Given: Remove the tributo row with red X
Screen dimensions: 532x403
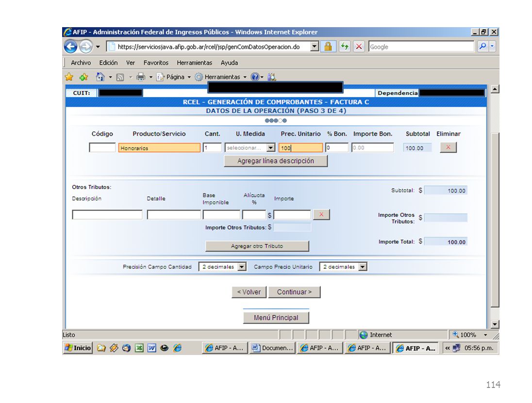Looking at the screenshot, I should point(321,214).
